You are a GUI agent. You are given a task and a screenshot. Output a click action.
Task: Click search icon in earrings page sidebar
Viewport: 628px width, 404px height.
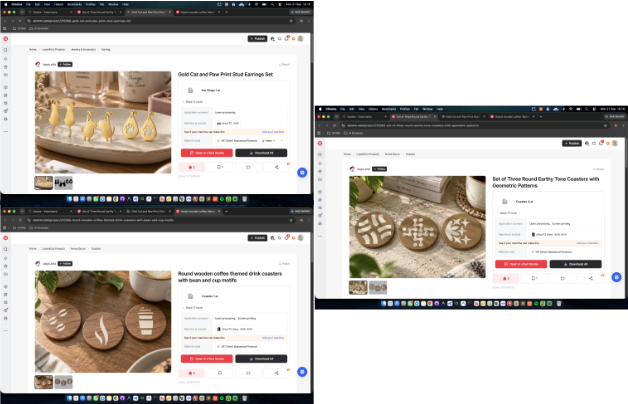[6, 50]
